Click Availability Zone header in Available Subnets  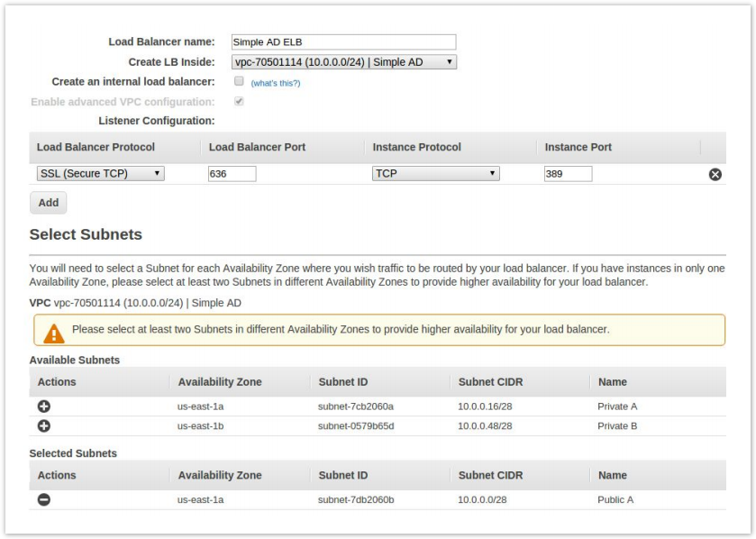[220, 382]
